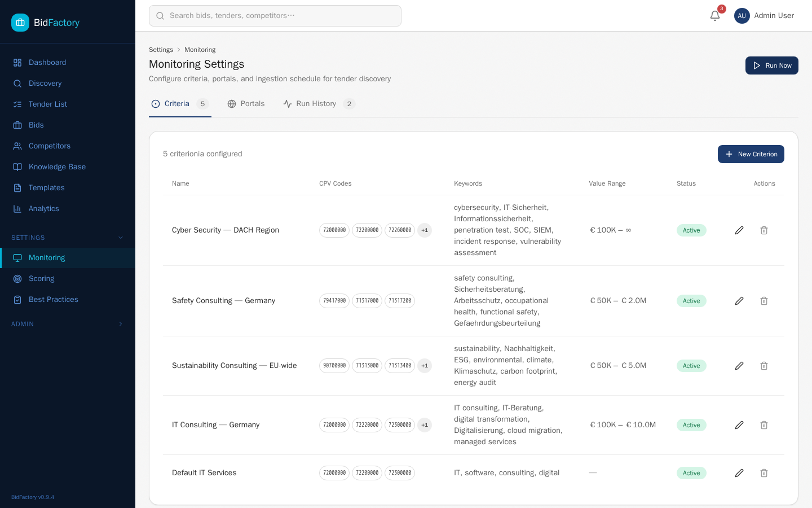Open Monitoring in the sidebar
812x508 pixels.
68,258
